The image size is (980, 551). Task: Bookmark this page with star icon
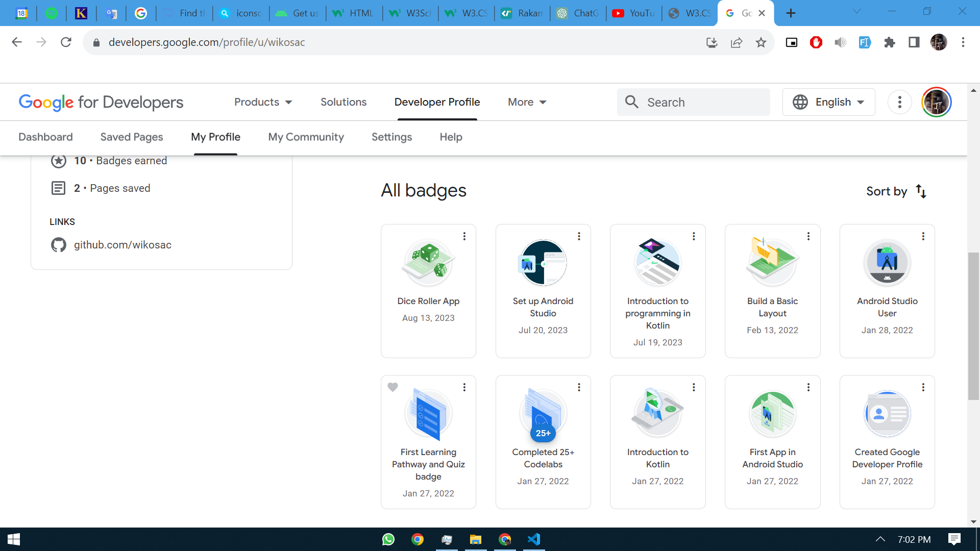point(761,42)
